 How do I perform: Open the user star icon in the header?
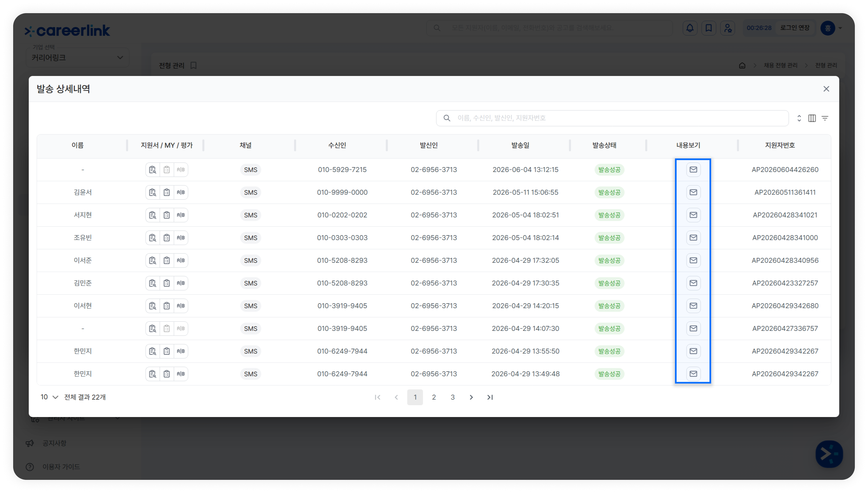pyautogui.click(x=728, y=28)
